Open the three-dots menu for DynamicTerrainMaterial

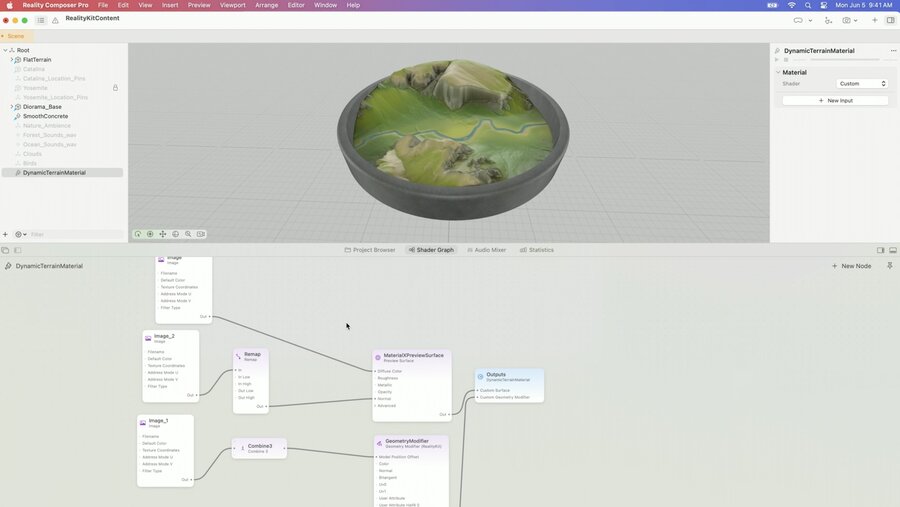coord(893,51)
